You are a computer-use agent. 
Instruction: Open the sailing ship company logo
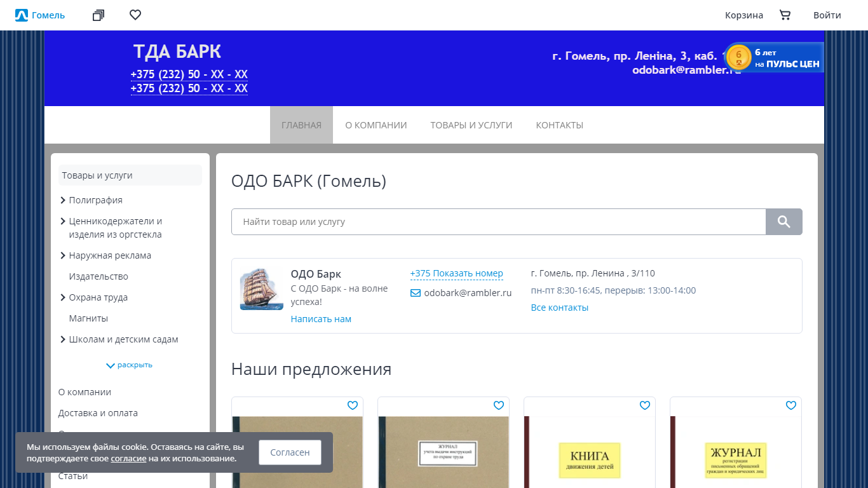261,289
